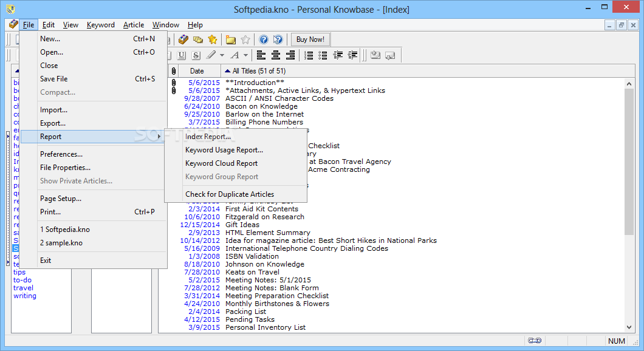Click the gray star toolbar icon

pos(245,39)
